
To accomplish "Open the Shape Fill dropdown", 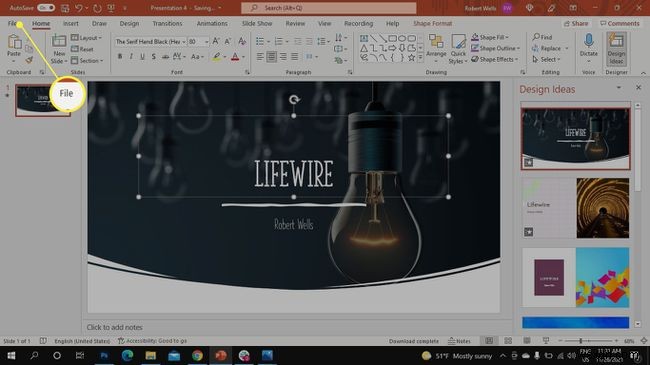I will coord(490,37).
